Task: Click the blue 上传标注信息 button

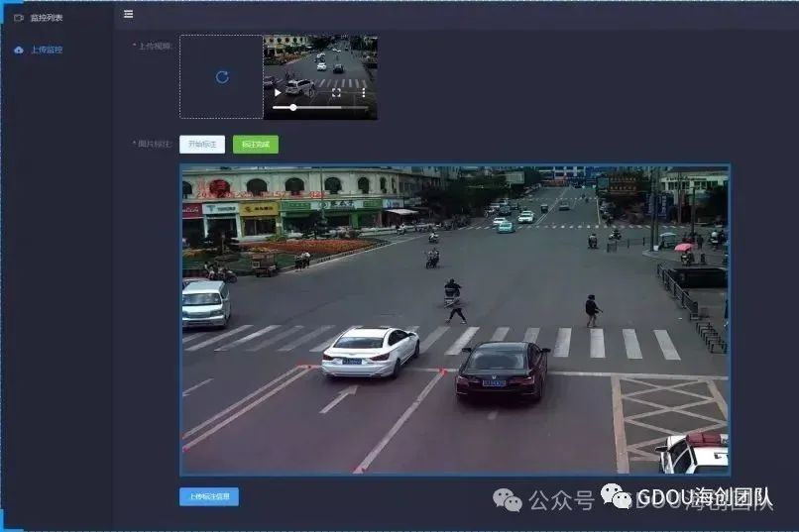Action: [209, 496]
